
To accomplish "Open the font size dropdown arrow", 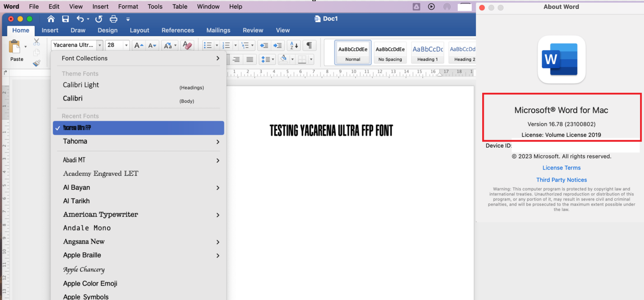I will (x=126, y=45).
